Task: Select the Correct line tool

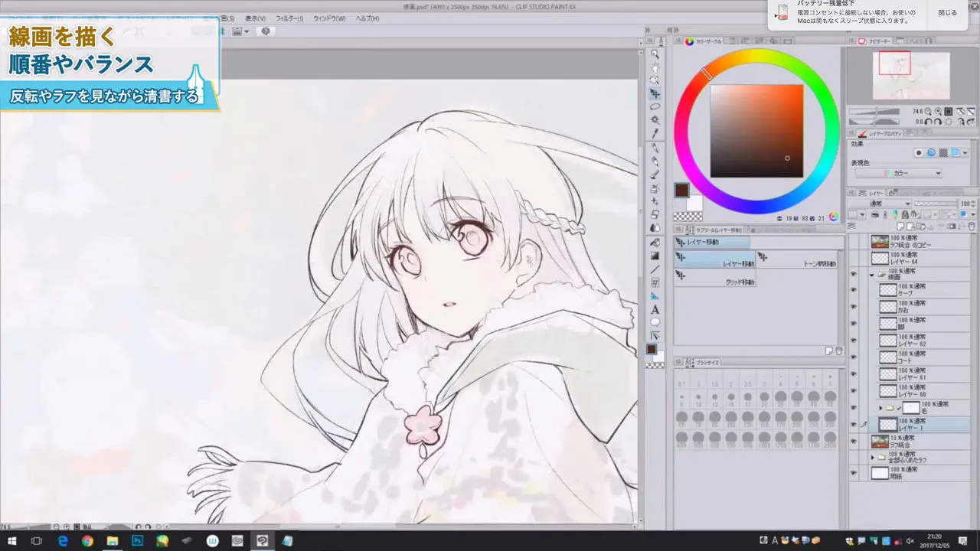Action: click(x=655, y=336)
